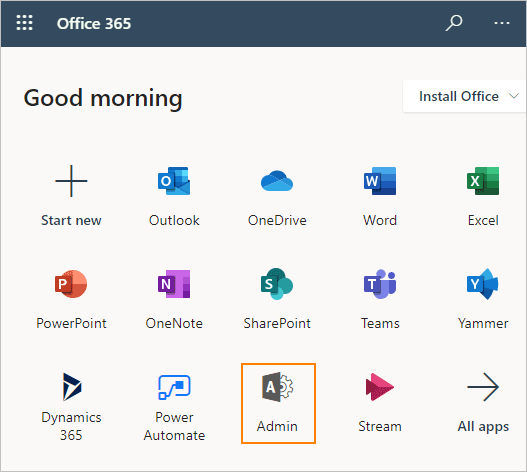Screen dimensions: 527x472
Task: Click the Office 365 header title
Action: click(x=94, y=24)
